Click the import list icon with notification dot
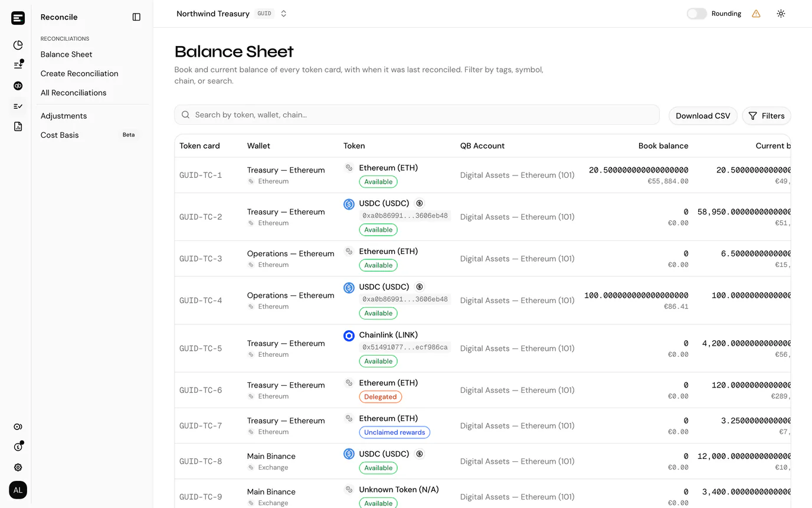Image resolution: width=812 pixels, height=508 pixels. click(x=18, y=65)
